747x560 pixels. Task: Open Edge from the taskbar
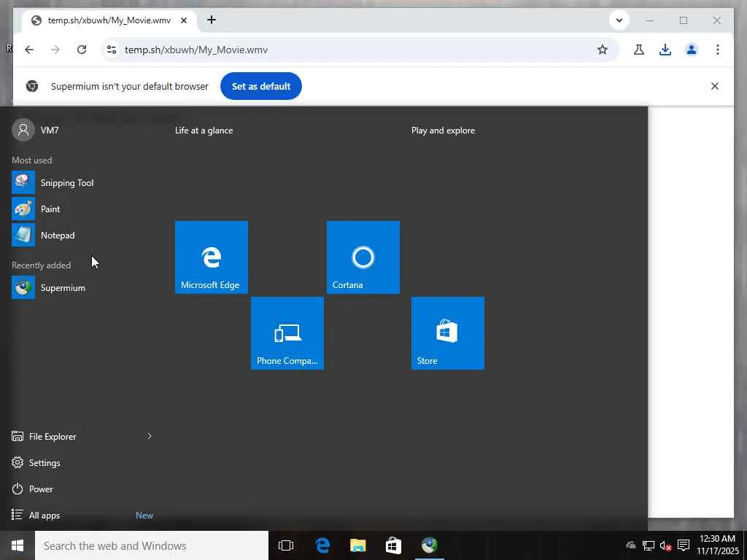click(322, 545)
